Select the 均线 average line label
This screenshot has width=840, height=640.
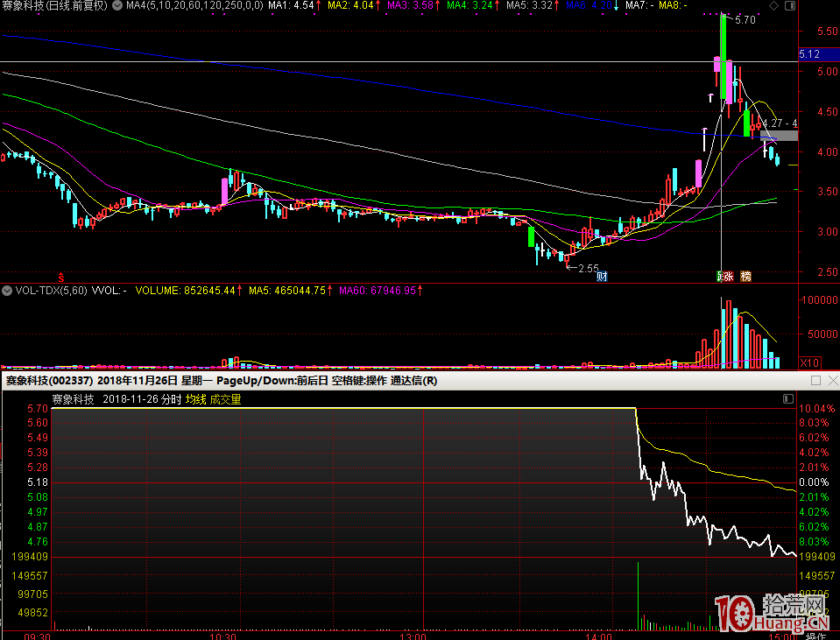(x=195, y=399)
